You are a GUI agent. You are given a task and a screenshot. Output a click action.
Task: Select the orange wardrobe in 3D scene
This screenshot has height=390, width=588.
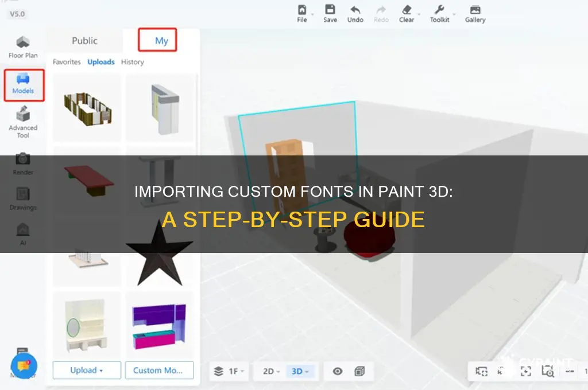pyautogui.click(x=288, y=175)
